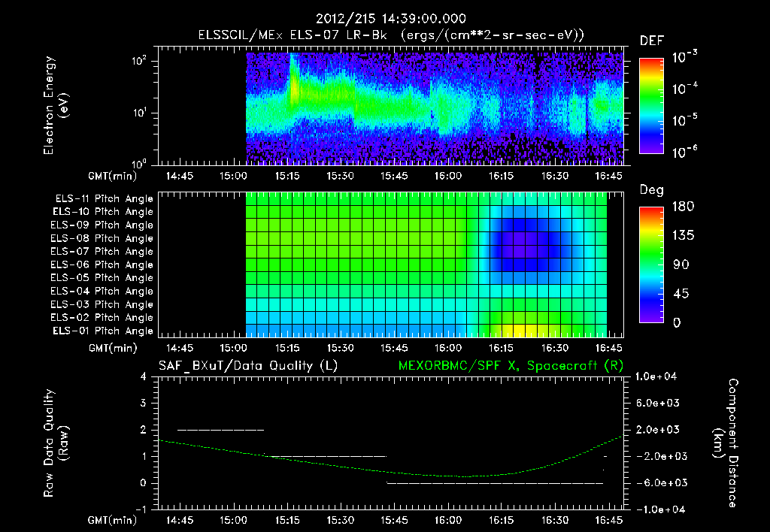Click the green MEXORBMC/SPF X, Spacecraft (R) legend
Viewport: 770px width, 532px height.
click(x=511, y=366)
